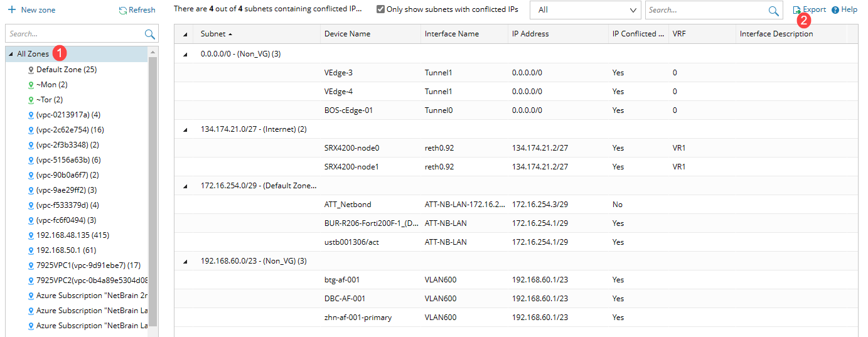Image resolution: width=868 pixels, height=337 pixels.
Task: Click the zone list vertical scrollbar
Action: click(x=153, y=188)
